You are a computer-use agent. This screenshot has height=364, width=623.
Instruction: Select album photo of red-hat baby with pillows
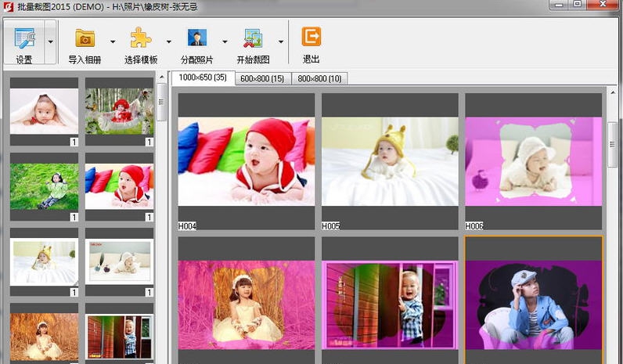(119, 186)
